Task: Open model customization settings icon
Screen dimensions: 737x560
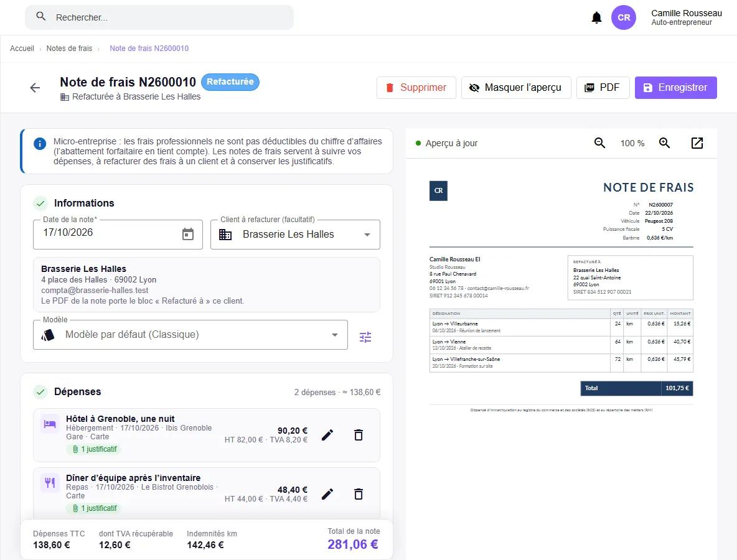Action: [x=365, y=337]
